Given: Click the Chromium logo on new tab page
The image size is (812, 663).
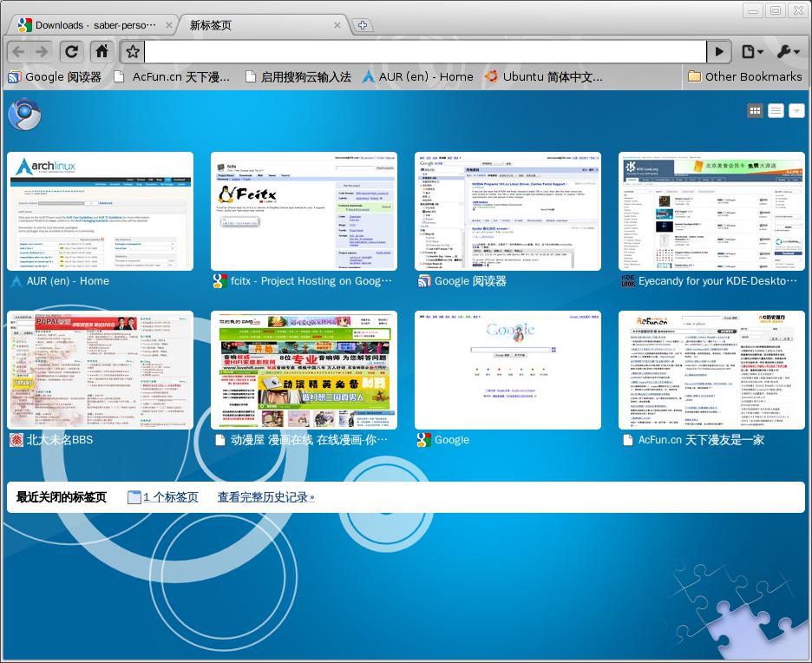Looking at the screenshot, I should point(24,115).
